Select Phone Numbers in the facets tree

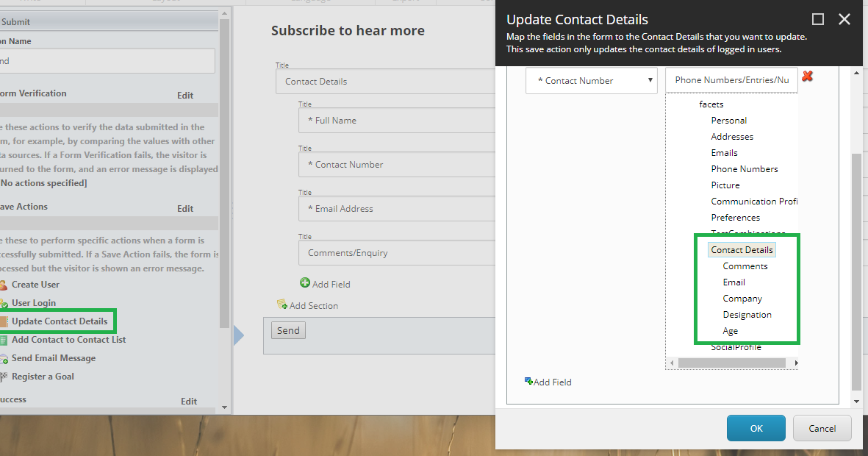pos(745,168)
